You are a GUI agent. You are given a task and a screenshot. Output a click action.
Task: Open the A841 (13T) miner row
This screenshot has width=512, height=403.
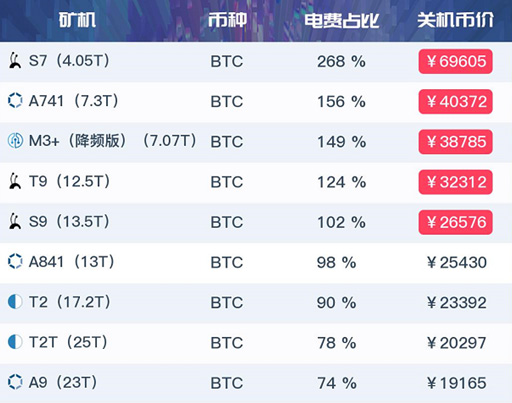[256, 263]
